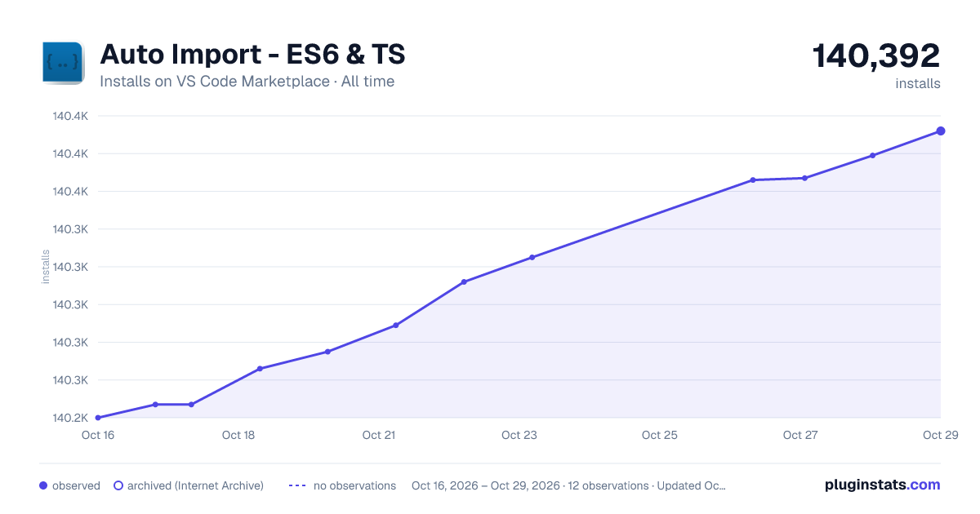The image size is (980, 514).
Task: Click the Oct 18 x-axis label
Action: point(238,435)
